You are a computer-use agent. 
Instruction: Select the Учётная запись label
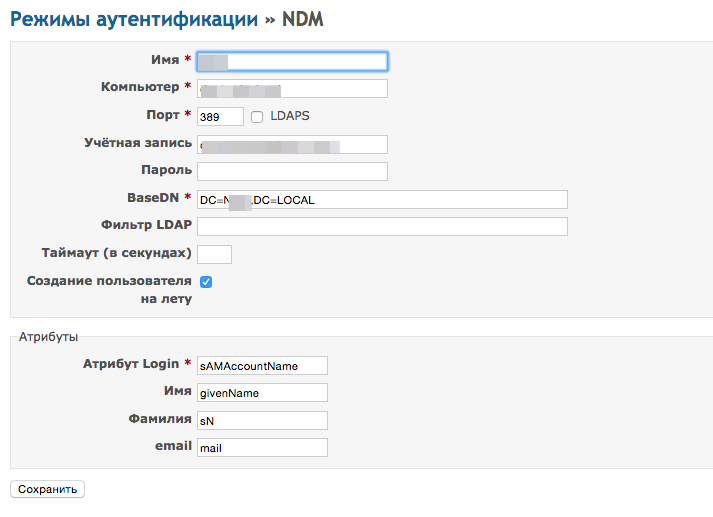(138, 143)
